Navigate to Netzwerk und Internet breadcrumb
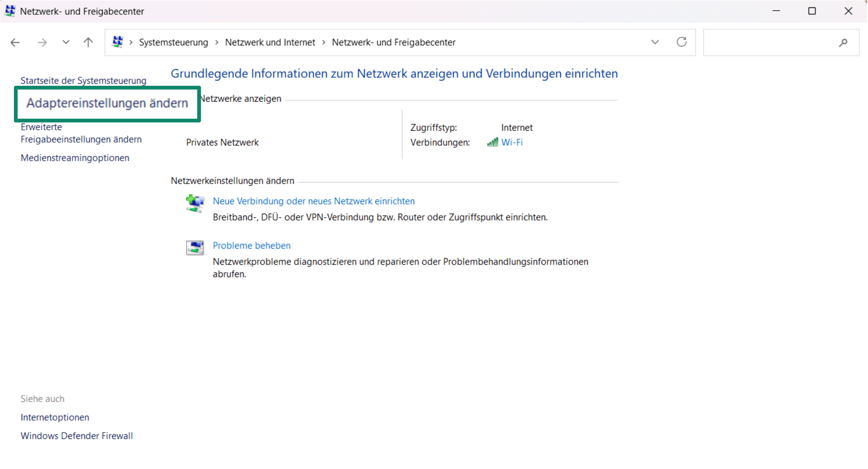The image size is (868, 469). (270, 42)
